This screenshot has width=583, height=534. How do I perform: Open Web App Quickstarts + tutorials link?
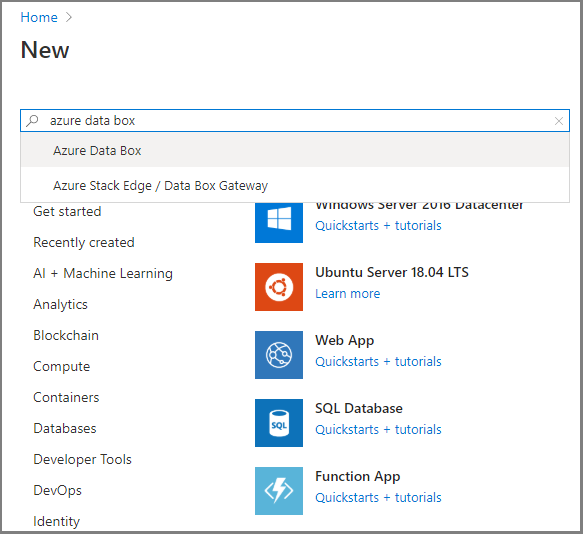pos(378,361)
